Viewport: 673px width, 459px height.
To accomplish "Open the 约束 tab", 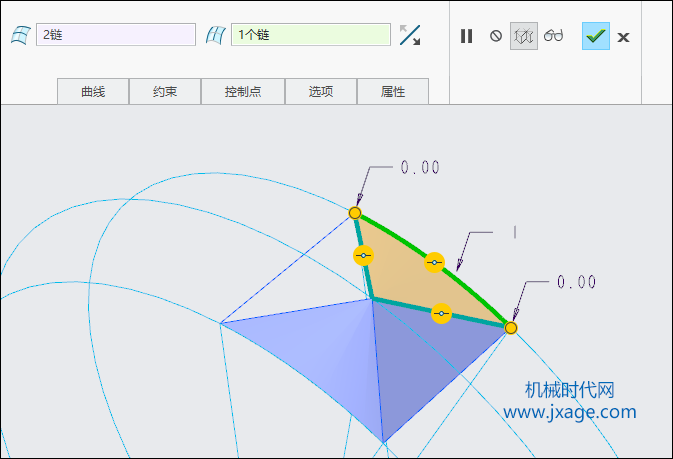I will [165, 91].
